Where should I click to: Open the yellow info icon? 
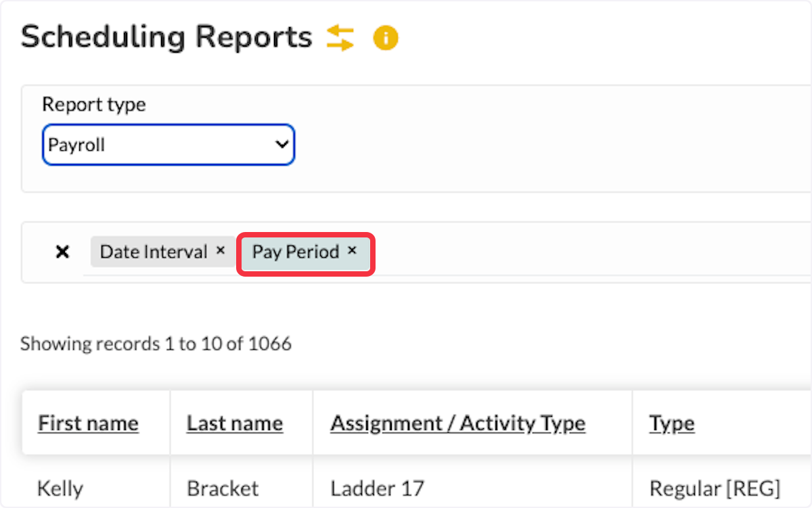386,38
